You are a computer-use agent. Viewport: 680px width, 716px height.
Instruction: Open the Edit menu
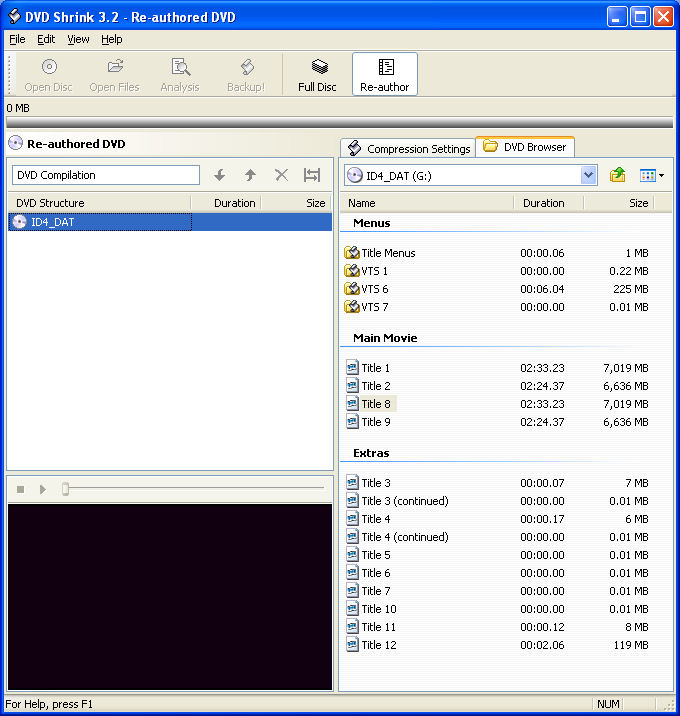[46, 39]
